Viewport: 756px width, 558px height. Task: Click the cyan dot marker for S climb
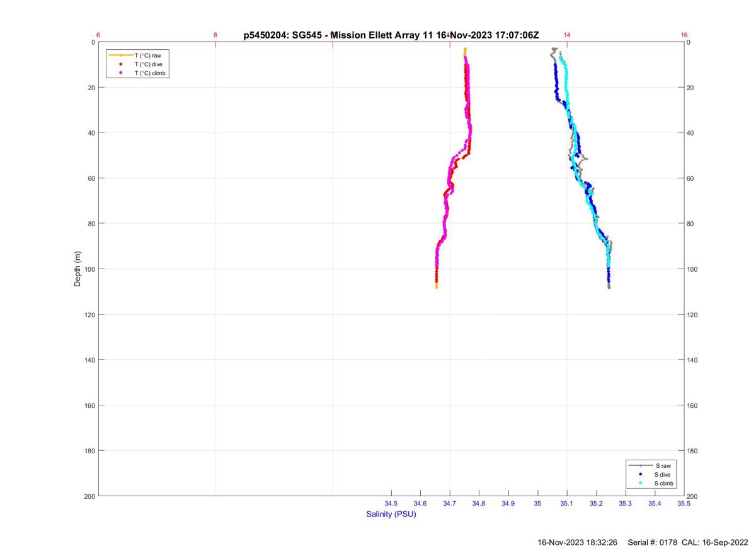640,483
